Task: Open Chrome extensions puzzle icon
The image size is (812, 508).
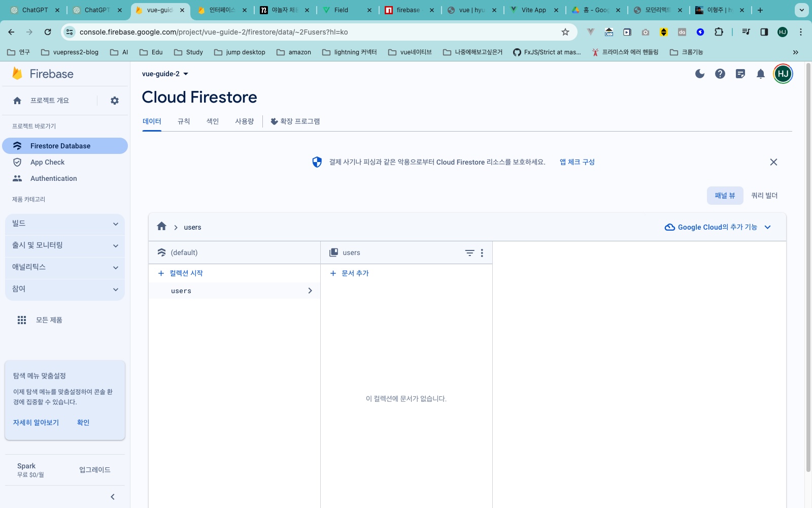Action: click(719, 32)
